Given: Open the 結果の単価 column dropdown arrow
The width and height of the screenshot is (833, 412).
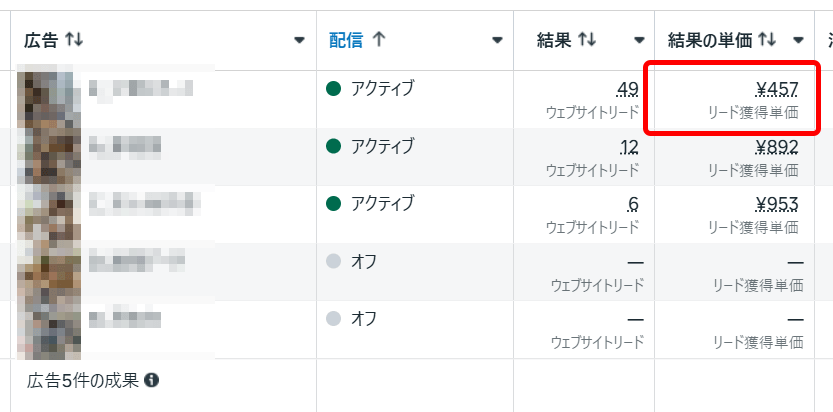Looking at the screenshot, I should coord(798,40).
